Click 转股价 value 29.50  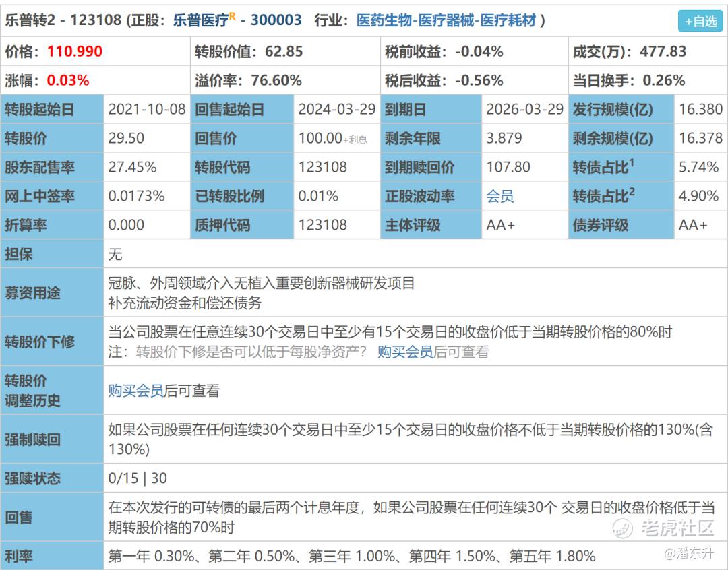click(126, 138)
